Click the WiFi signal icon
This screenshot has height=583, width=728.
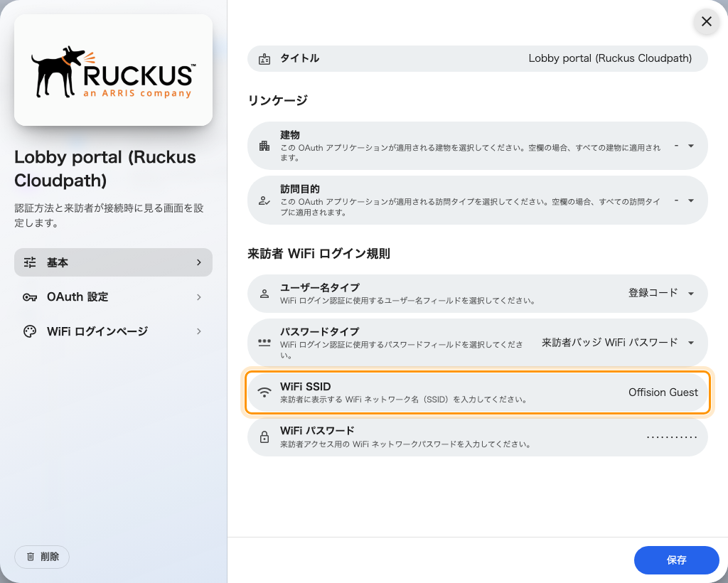pyautogui.click(x=264, y=392)
